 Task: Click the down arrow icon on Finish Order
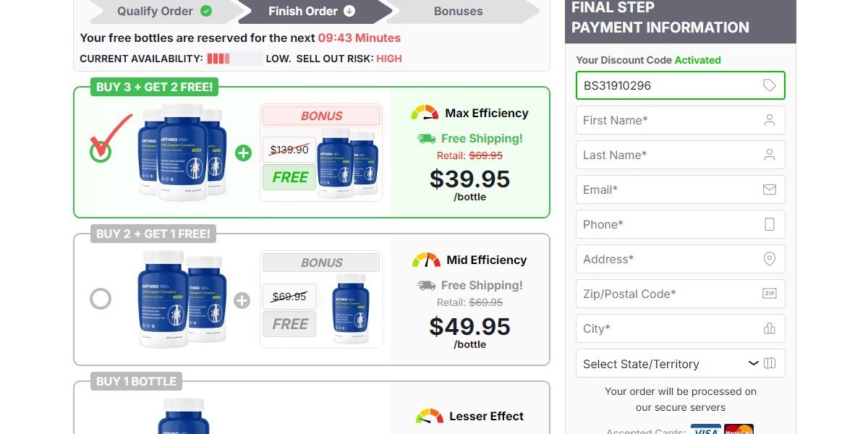pos(349,11)
